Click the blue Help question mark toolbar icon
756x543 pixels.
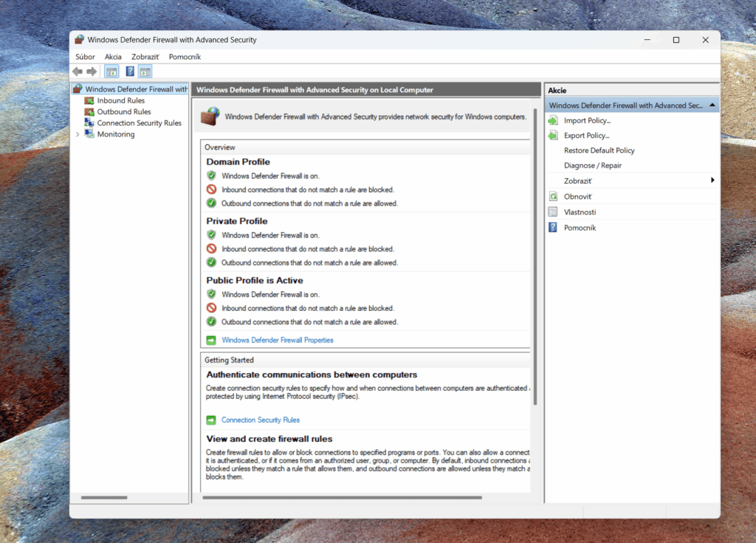click(130, 72)
